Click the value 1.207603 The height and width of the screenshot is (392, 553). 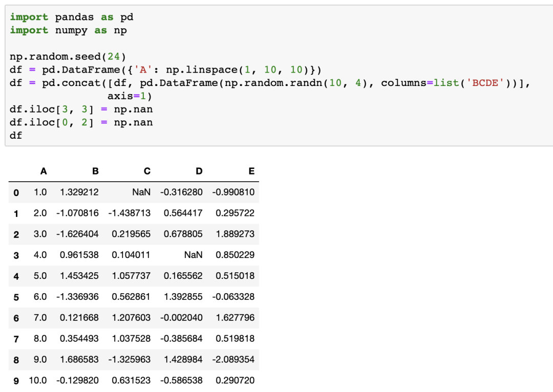tap(131, 318)
